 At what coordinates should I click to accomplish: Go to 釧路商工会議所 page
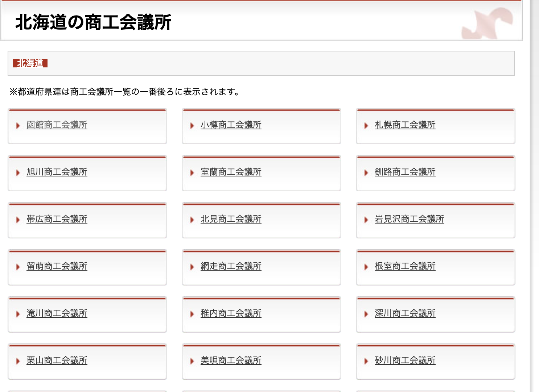pos(405,172)
